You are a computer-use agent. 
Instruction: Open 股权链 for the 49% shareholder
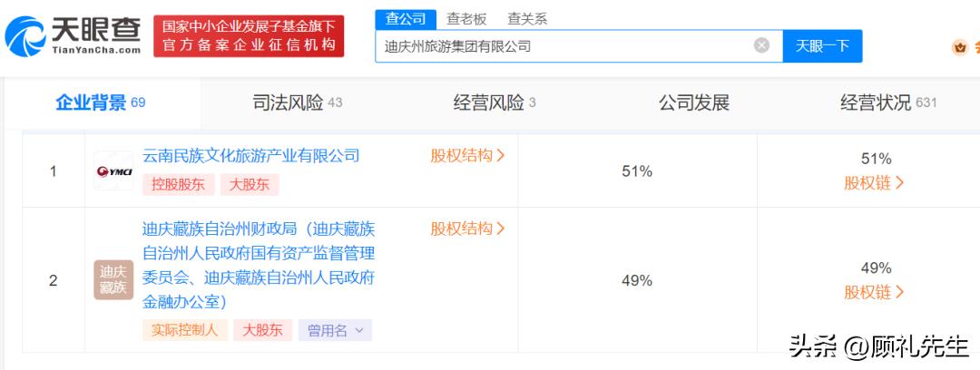click(x=875, y=292)
